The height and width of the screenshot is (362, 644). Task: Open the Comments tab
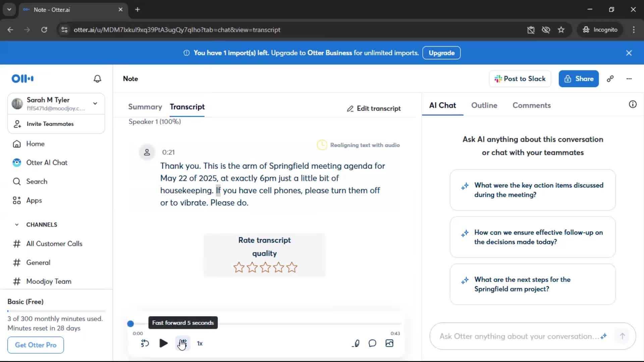[x=532, y=105]
